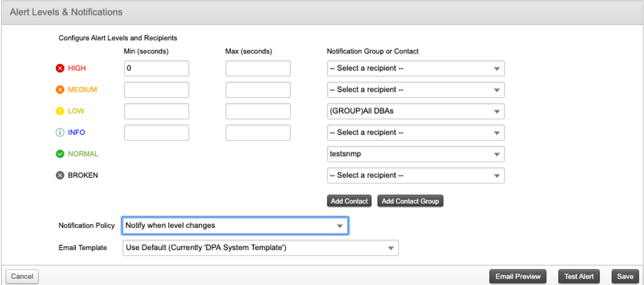Screen dimensions: 644x285
Task: Open the Email Preview
Action: tap(518, 276)
